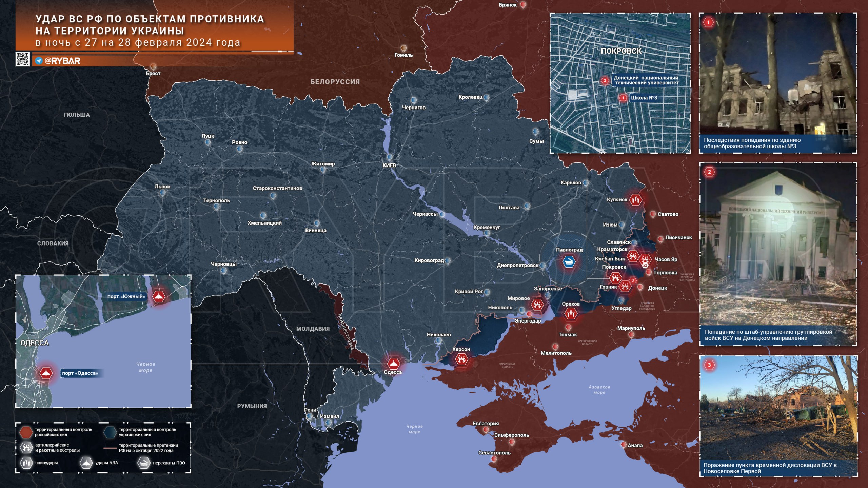
Task: Click the air defense intercepts legend icon
Action: pyautogui.click(x=144, y=463)
